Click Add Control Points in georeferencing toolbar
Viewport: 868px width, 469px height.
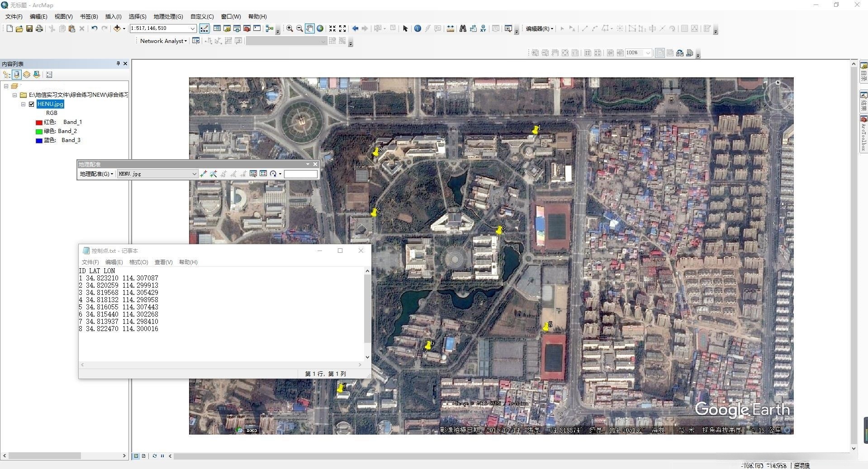[204, 174]
